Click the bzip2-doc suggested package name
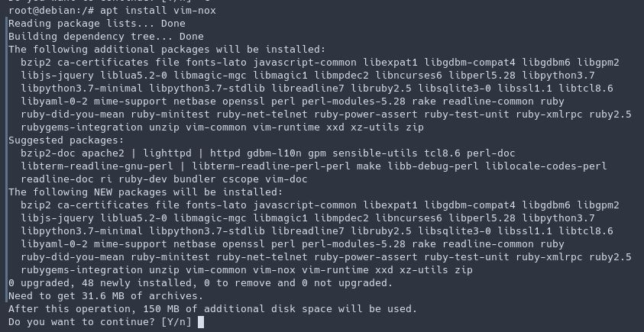 click(x=49, y=153)
